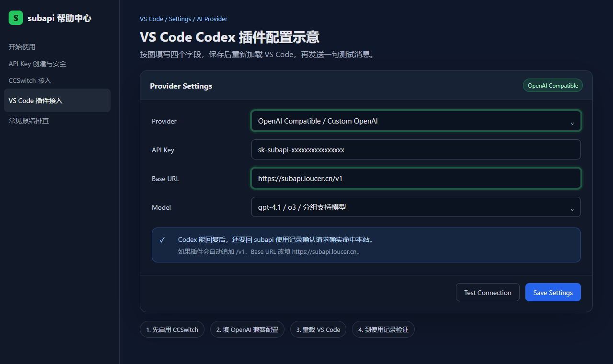
Task: Click the subapi 帮助中心 title text
Action: [x=59, y=18]
